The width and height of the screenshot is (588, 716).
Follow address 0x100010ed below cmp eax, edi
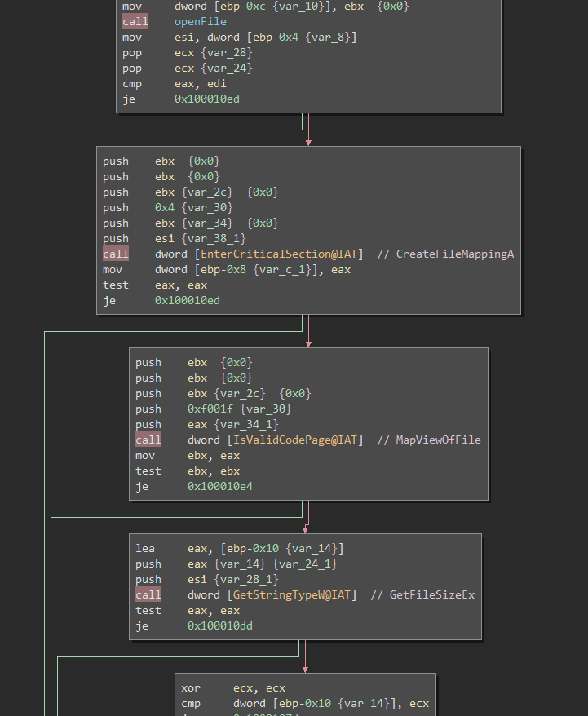pyautogui.click(x=207, y=99)
